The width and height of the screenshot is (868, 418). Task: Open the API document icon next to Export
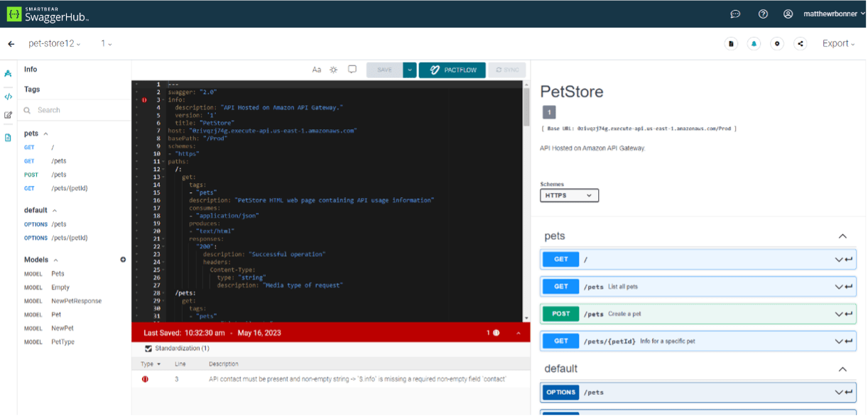click(731, 44)
